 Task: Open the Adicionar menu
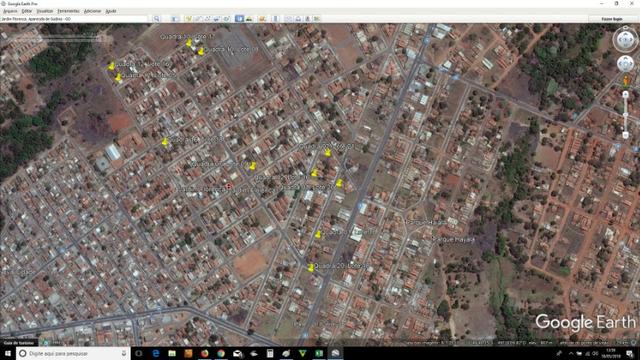coord(92,11)
